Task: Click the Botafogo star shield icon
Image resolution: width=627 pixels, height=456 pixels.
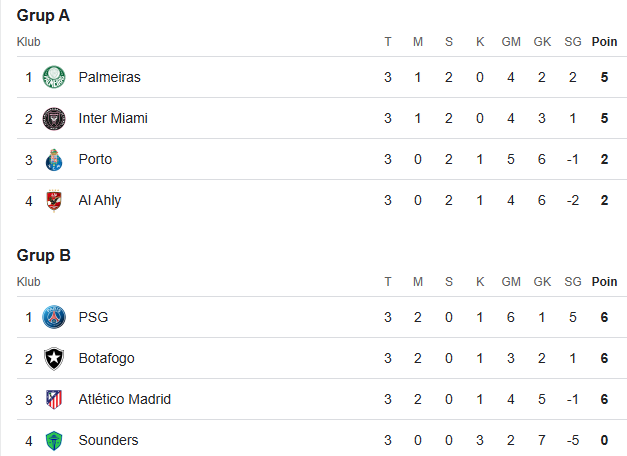Action: tap(54, 358)
